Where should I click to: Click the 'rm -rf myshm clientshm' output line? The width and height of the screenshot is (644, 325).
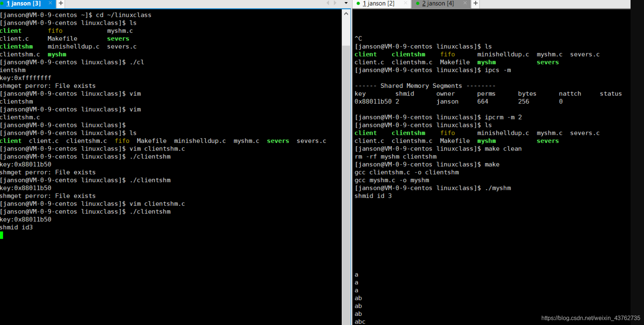(x=395, y=157)
